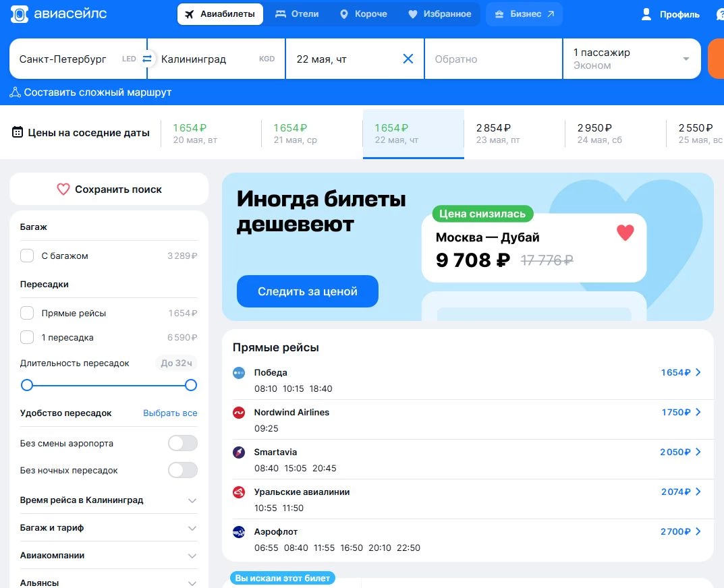
Task: Click the Победа airline logo
Action: pos(238,372)
